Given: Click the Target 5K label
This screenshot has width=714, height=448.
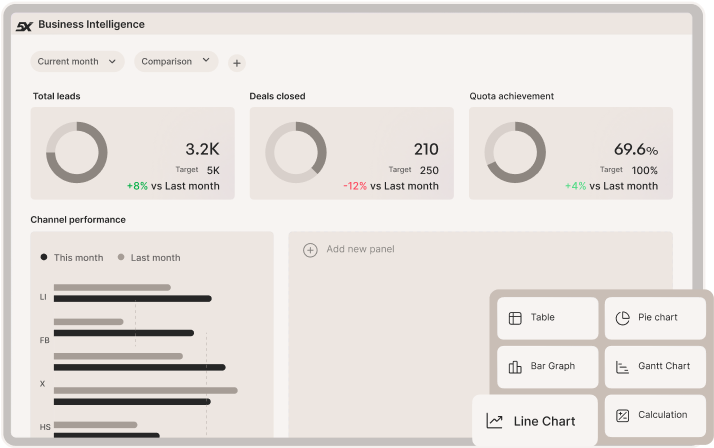Looking at the screenshot, I should point(198,170).
